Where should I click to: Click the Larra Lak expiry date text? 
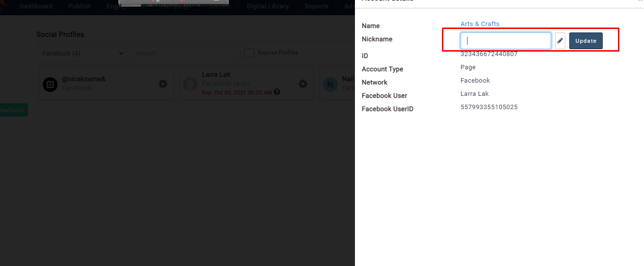pos(236,92)
